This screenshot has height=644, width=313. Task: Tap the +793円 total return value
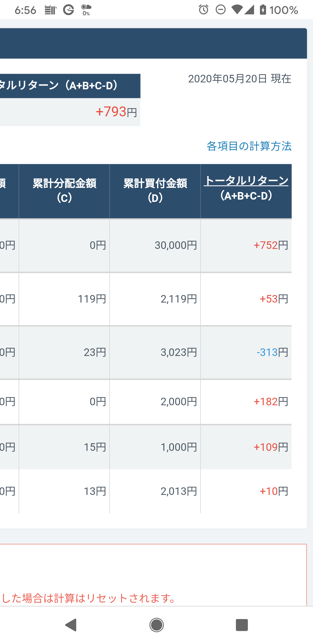pyautogui.click(x=117, y=112)
